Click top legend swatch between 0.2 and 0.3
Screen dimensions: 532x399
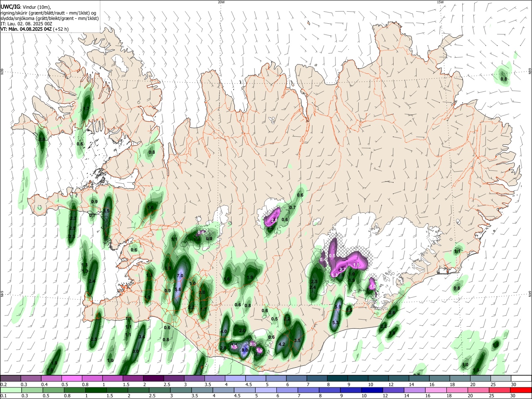coord(11,378)
